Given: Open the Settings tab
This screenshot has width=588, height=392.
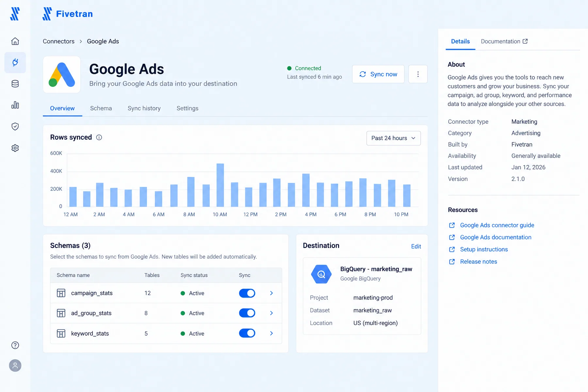Looking at the screenshot, I should point(188,108).
